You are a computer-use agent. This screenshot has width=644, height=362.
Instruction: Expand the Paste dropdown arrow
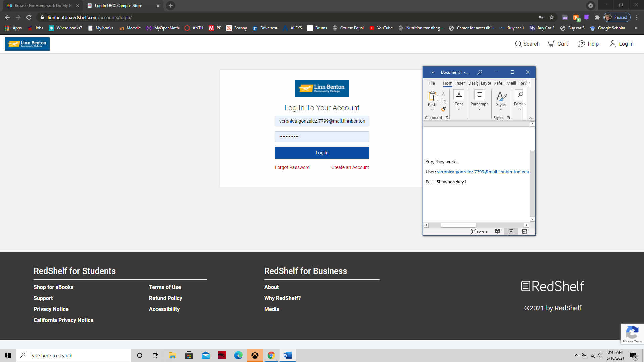click(x=432, y=110)
